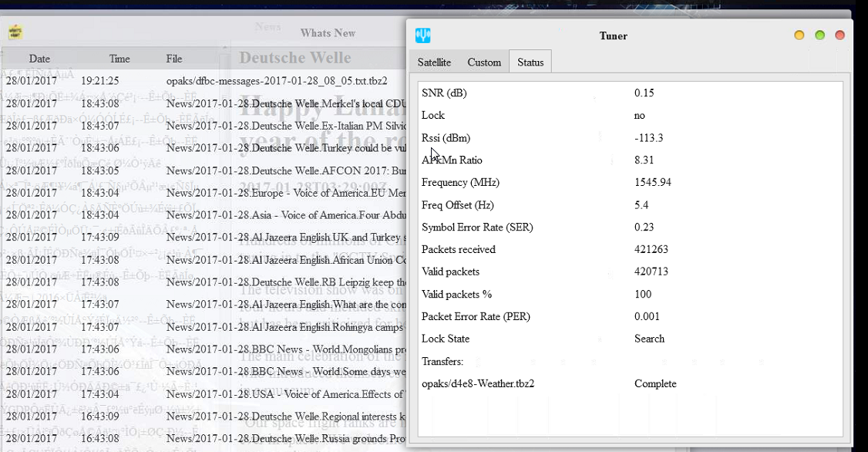Switch to the Satellite tab
Image resolution: width=868 pixels, height=452 pixels.
coord(434,62)
